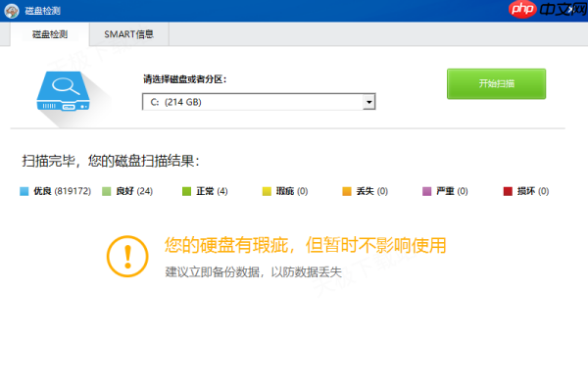Select the 良好 (24) result text
The width and height of the screenshot is (588, 390).
[x=134, y=191]
